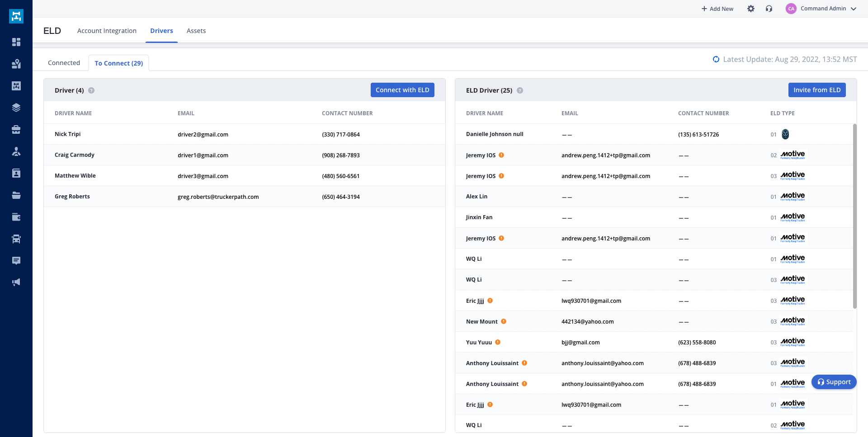The image size is (868, 437).
Task: Click help icon next to Driver (4)
Action: click(91, 90)
